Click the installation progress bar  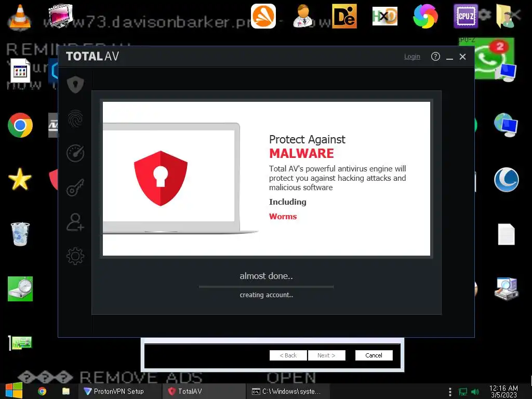267,287
